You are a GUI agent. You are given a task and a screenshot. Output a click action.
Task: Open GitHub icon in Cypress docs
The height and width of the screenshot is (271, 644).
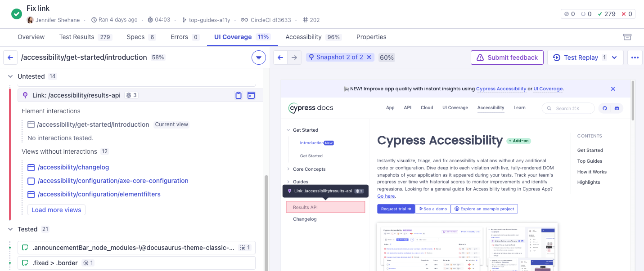(605, 108)
